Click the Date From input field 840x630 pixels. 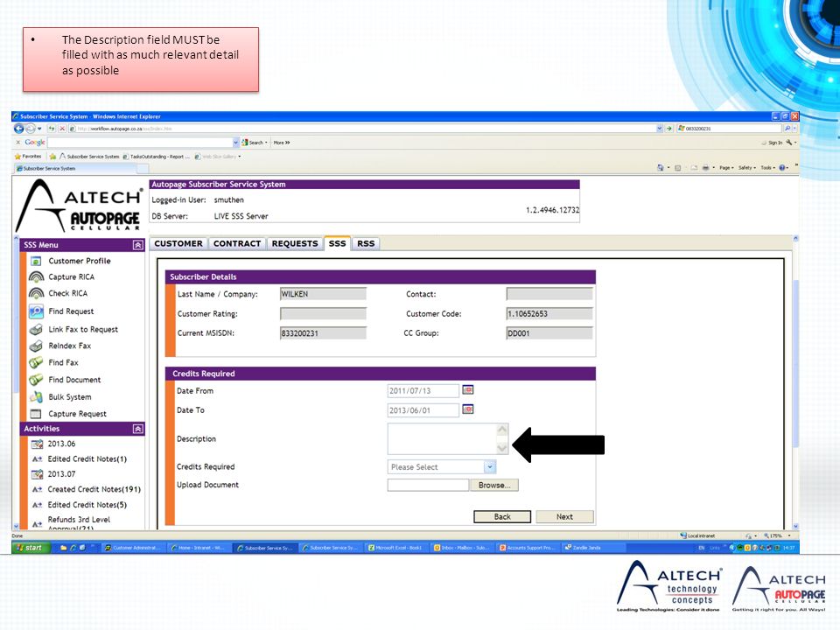[x=423, y=390]
